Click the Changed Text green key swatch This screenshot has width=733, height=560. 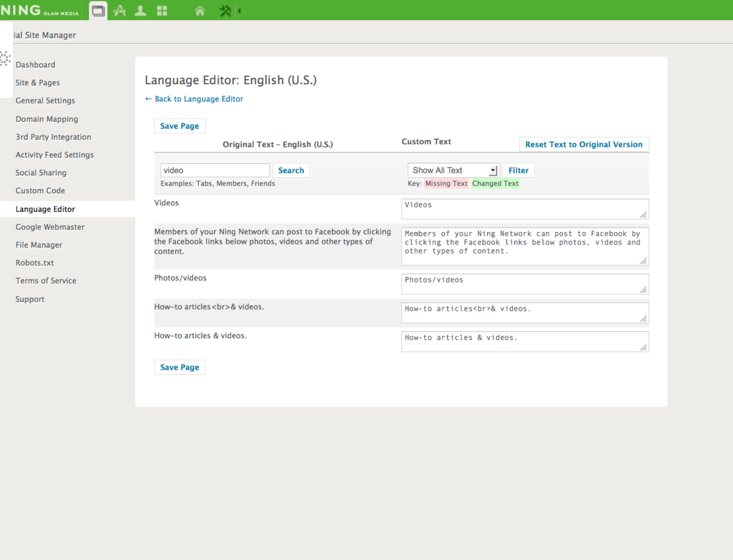[495, 184]
